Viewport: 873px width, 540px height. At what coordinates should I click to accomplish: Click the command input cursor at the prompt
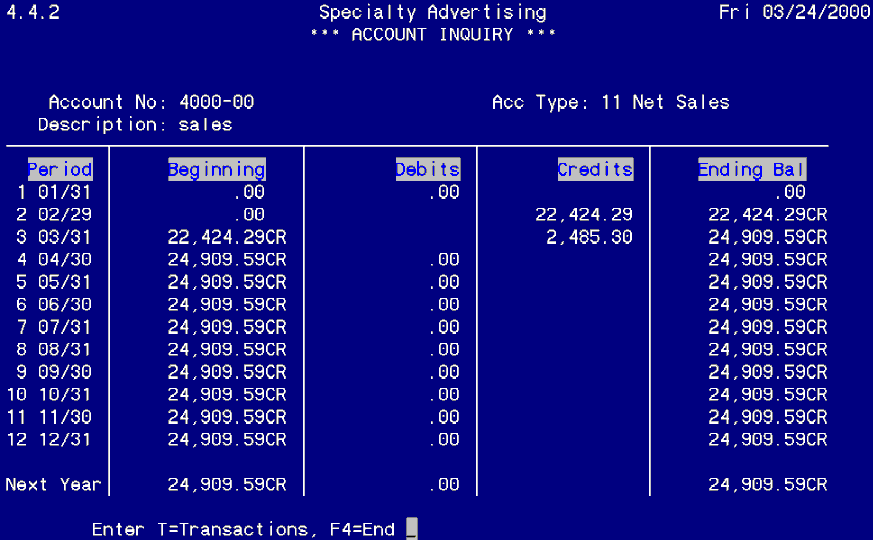(x=411, y=529)
